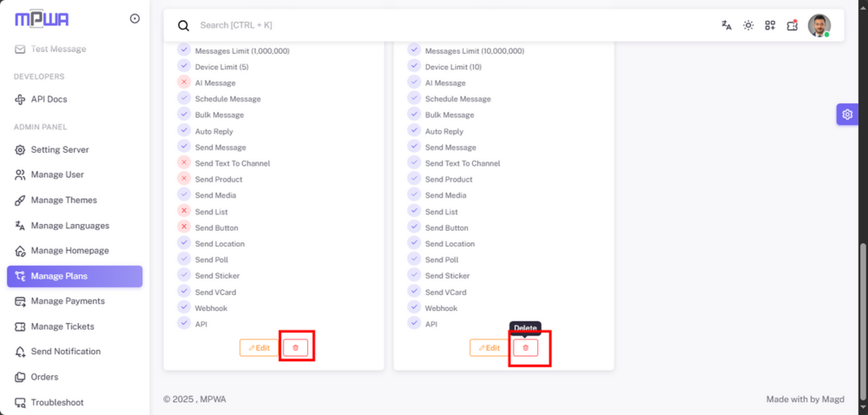Click the sidebar pin circle toggle icon

pos(135,19)
